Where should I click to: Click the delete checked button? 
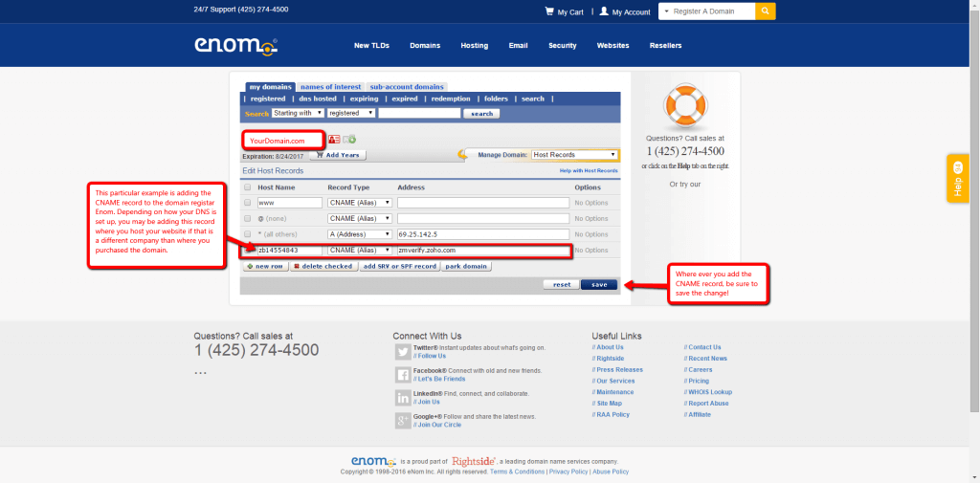click(323, 266)
